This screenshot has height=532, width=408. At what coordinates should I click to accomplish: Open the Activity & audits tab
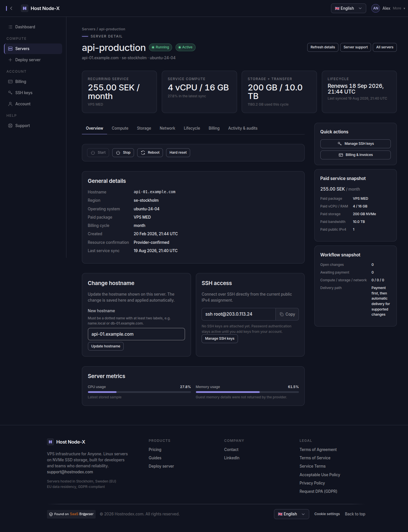[x=243, y=128]
